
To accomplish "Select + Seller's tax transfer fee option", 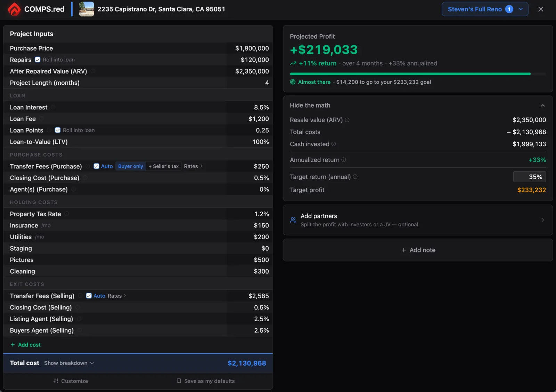I will 163,166.
